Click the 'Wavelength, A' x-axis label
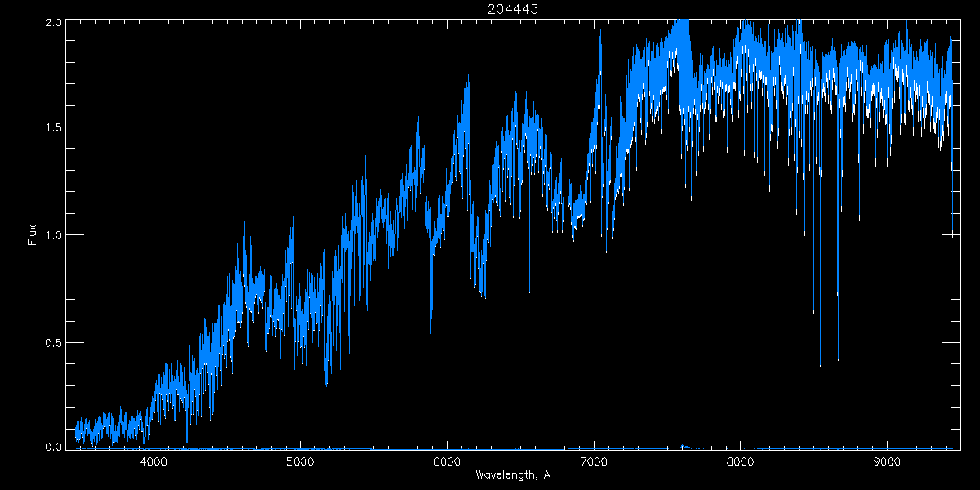The width and height of the screenshot is (980, 490). click(512, 475)
